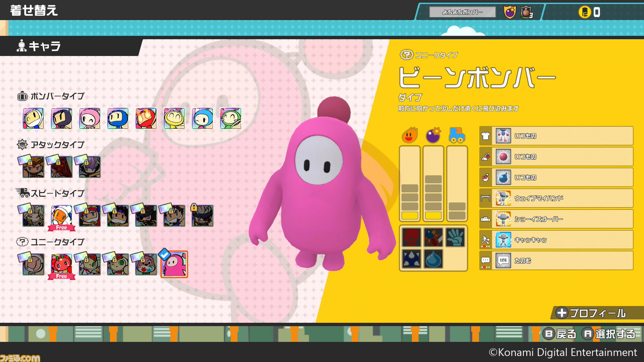This screenshot has width=644, height=362.
Task: Click the purple bomb count stat icon
Action: pyautogui.click(x=433, y=135)
